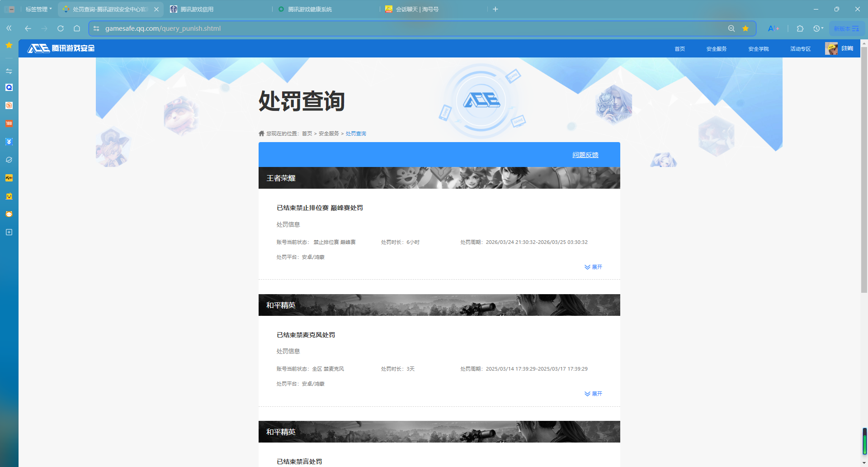
Task: Reload the current page
Action: pos(61,29)
